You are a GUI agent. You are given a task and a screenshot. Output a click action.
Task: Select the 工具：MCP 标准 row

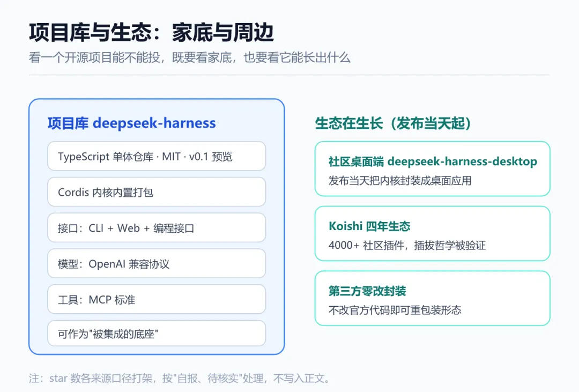coord(157,299)
